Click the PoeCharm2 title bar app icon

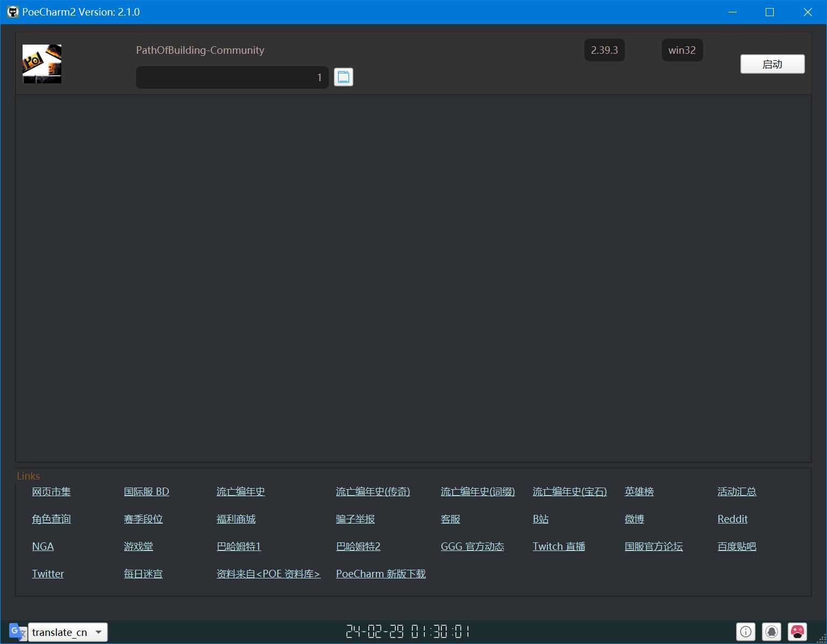coord(12,12)
